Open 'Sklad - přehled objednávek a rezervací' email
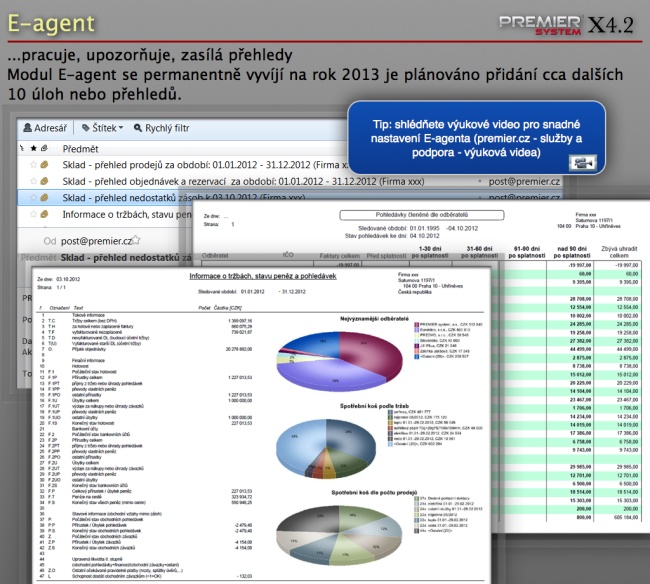Screen dimensions: 650x584 click(243, 182)
